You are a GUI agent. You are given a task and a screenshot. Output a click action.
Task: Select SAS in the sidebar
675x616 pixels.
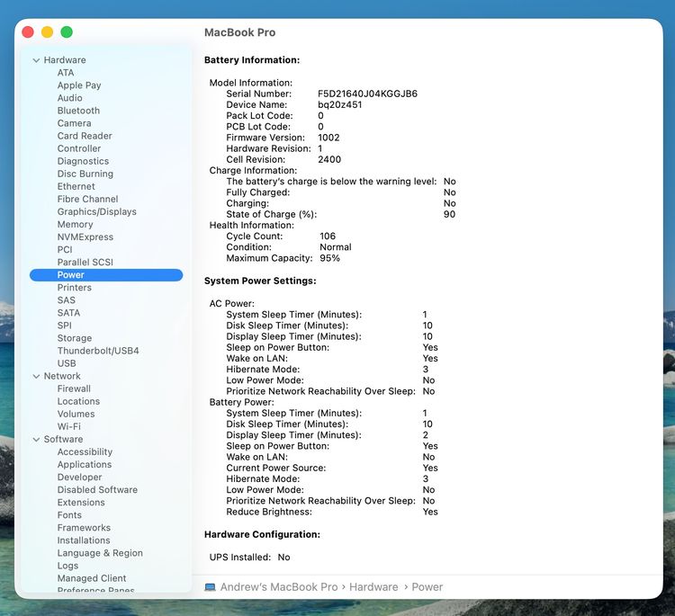coord(66,300)
